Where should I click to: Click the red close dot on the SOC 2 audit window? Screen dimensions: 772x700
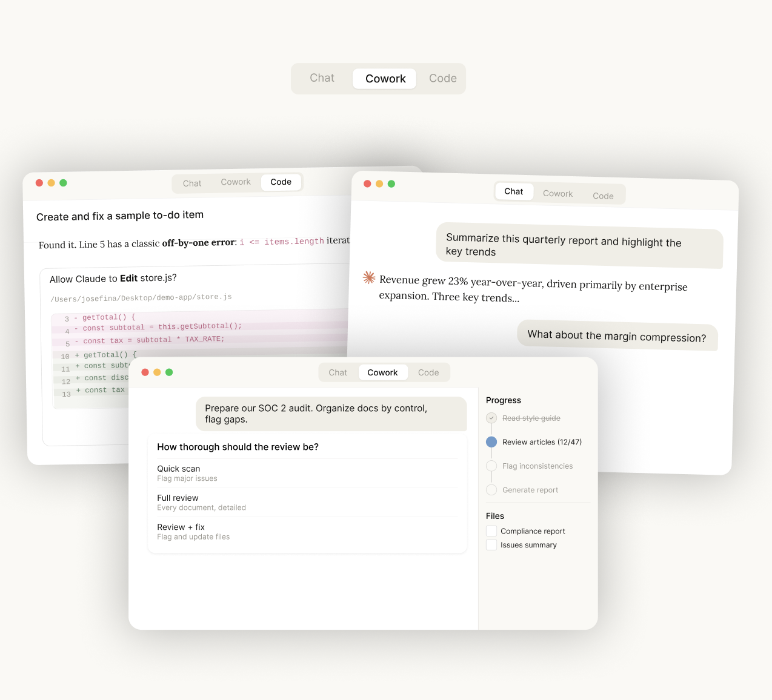tap(145, 372)
